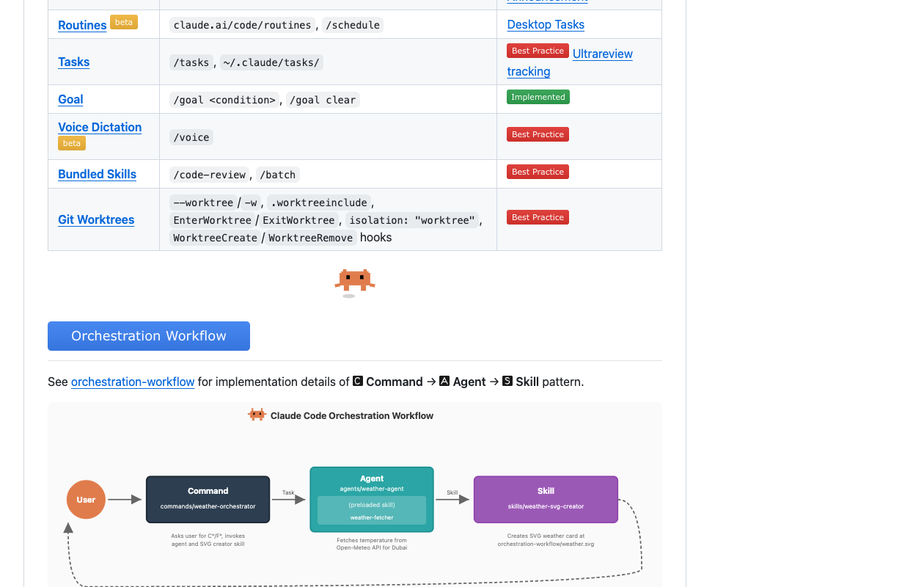Click the beta badge under Voice Dictation
924x587 pixels.
72,143
